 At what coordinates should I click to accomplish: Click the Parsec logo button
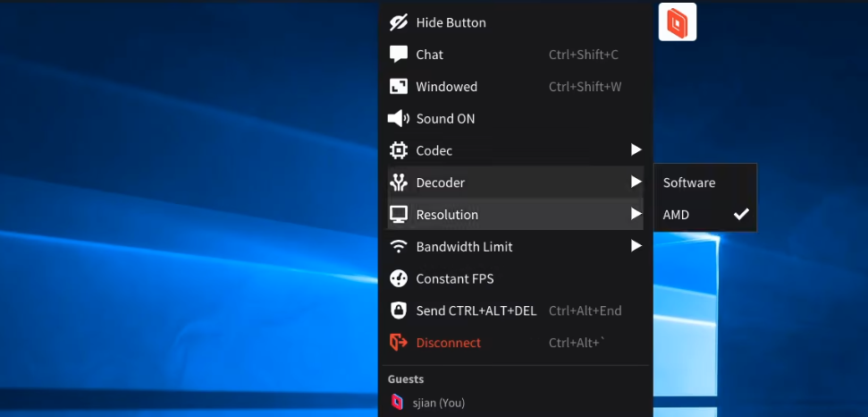(677, 22)
